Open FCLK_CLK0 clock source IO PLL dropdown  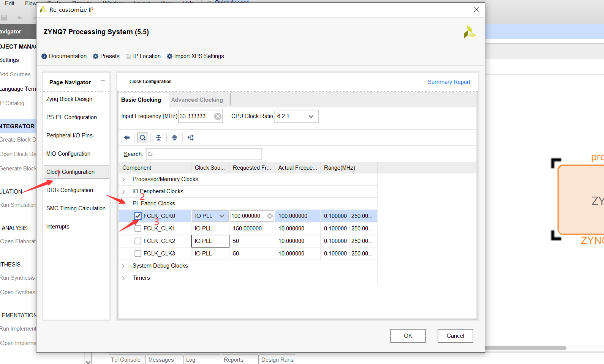[x=210, y=216]
